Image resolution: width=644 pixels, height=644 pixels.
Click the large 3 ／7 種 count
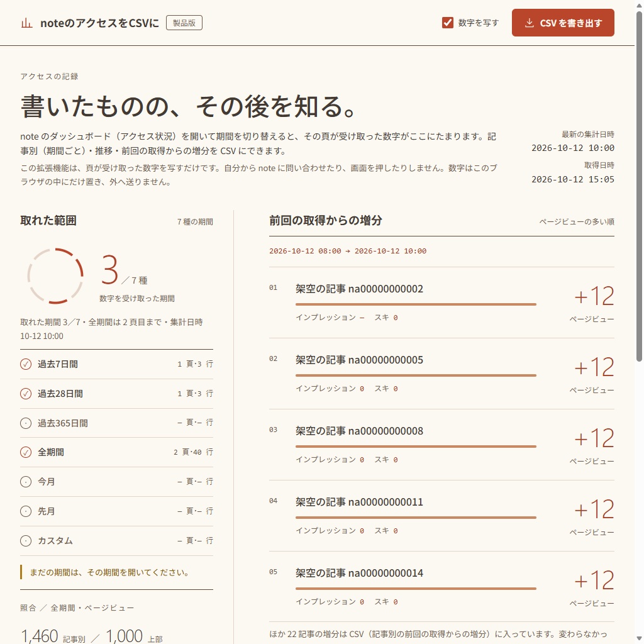(124, 270)
